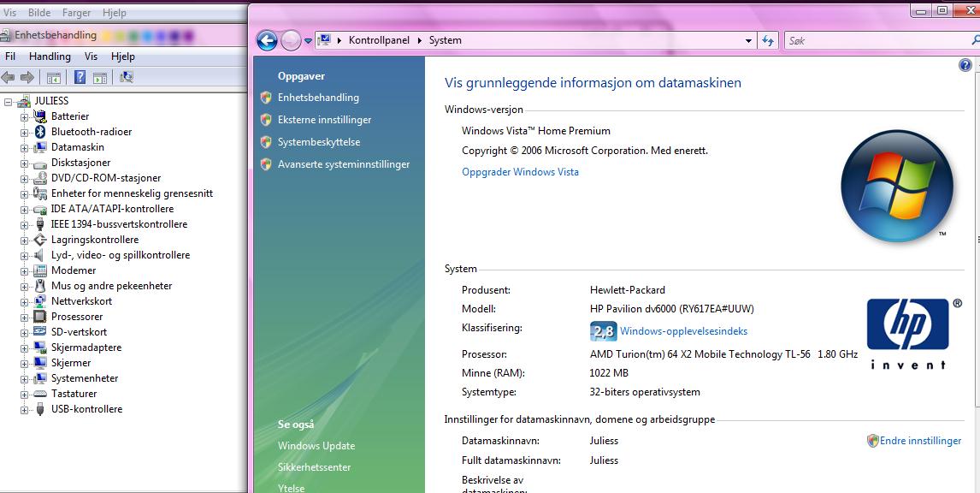980x493 pixels.
Task: Open the Farger menu in the background window
Action: point(76,13)
